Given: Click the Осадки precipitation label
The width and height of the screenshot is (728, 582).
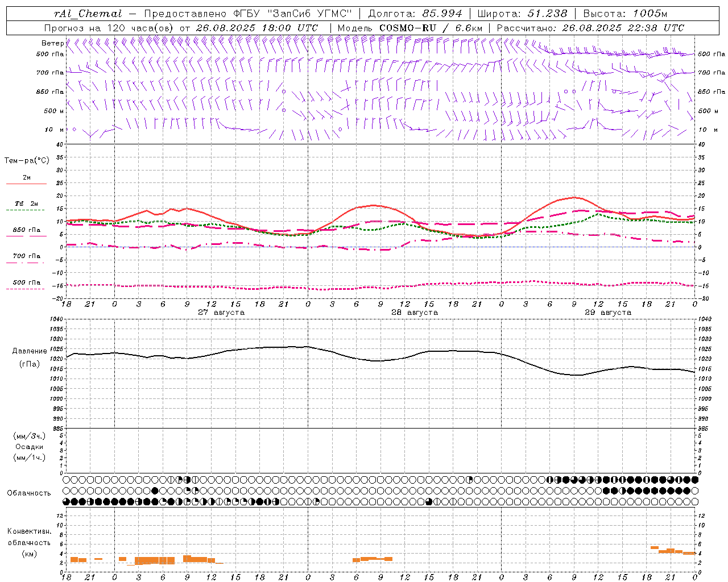Looking at the screenshot, I should [x=29, y=447].
